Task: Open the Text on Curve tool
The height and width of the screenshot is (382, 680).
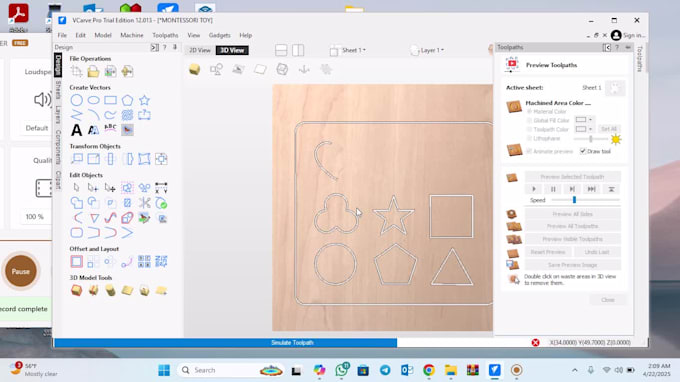Action: pyautogui.click(x=111, y=129)
